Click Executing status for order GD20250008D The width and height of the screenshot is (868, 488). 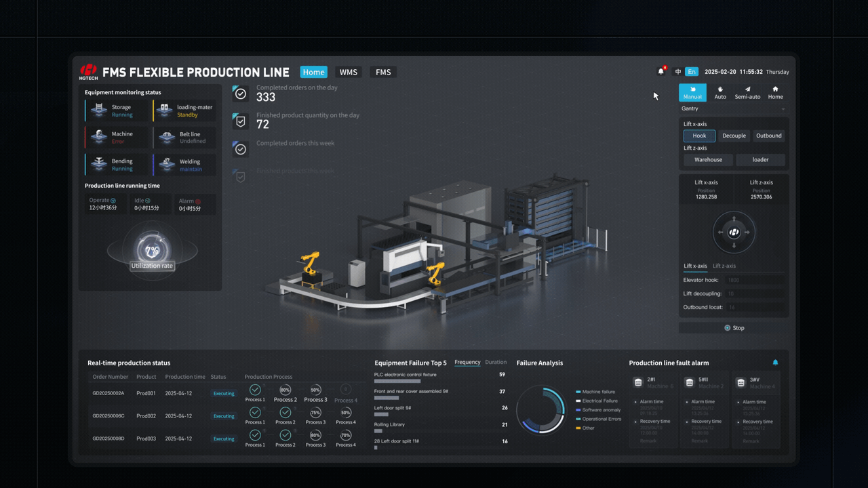pyautogui.click(x=224, y=439)
